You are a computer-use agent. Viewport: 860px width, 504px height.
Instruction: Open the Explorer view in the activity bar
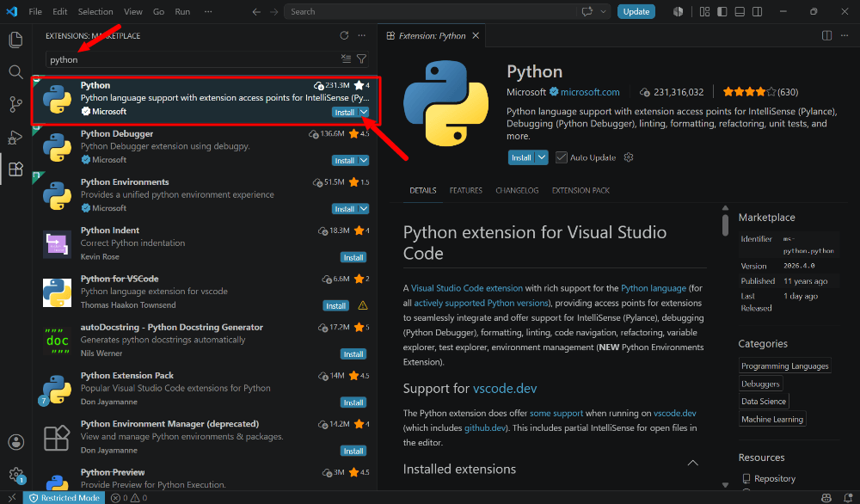point(15,40)
